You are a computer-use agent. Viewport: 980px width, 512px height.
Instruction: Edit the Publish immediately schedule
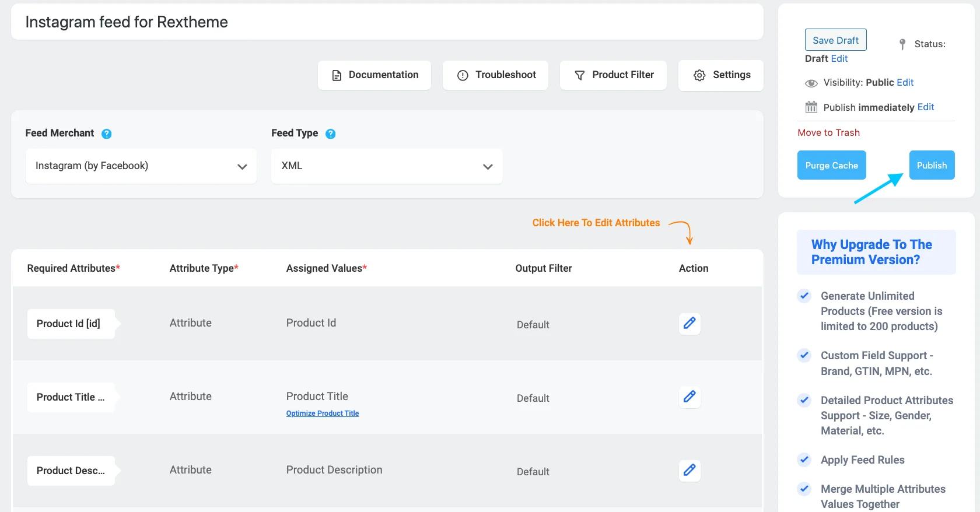[x=926, y=107]
